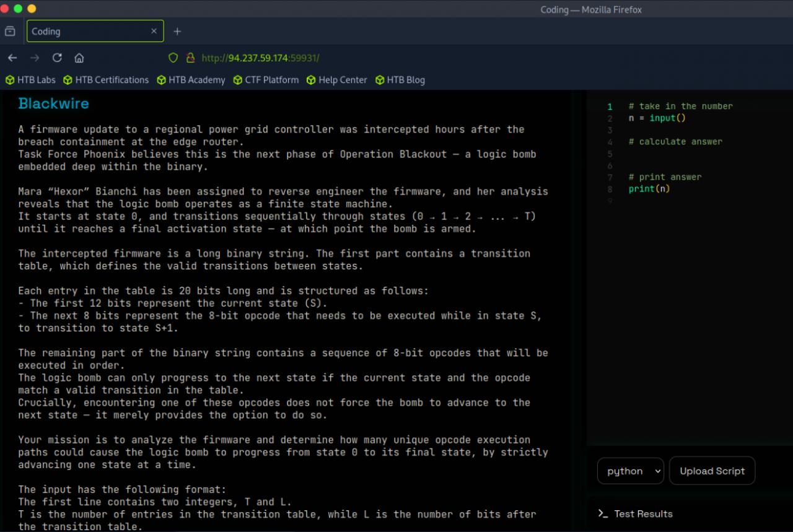The image size is (793, 532).
Task: Open the tab overview sidebar icon
Action: point(10,31)
